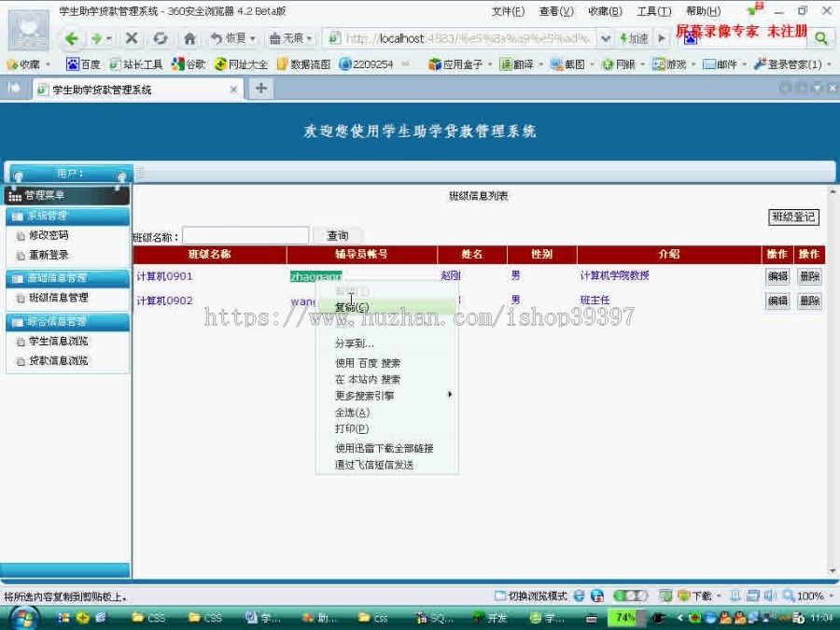The width and height of the screenshot is (840, 630).
Task: Click the 恢复 restore toolbar button
Action: pos(232,38)
